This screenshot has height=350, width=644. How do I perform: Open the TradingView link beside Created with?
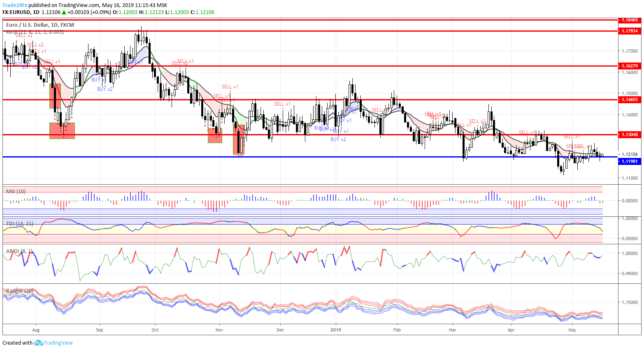[x=58, y=343]
